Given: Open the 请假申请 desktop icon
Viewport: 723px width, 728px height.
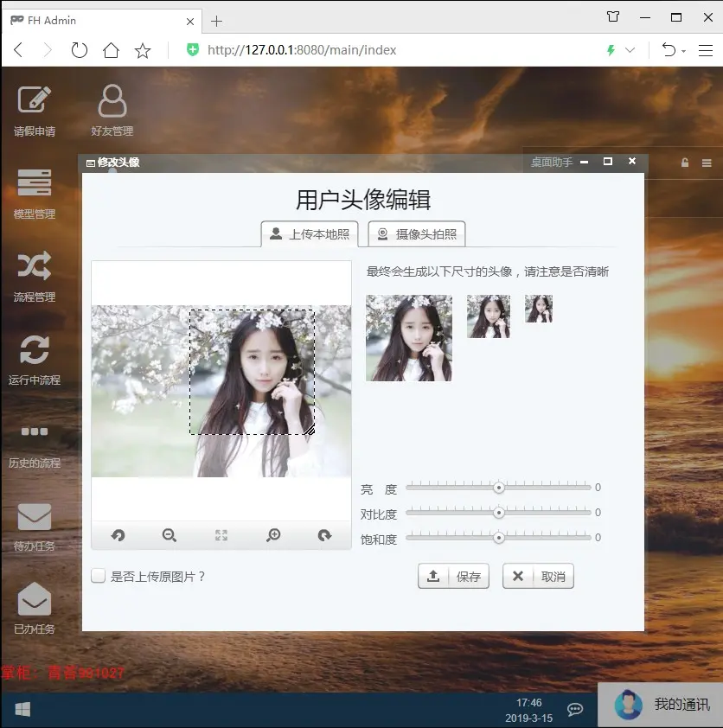Looking at the screenshot, I should 34,111.
